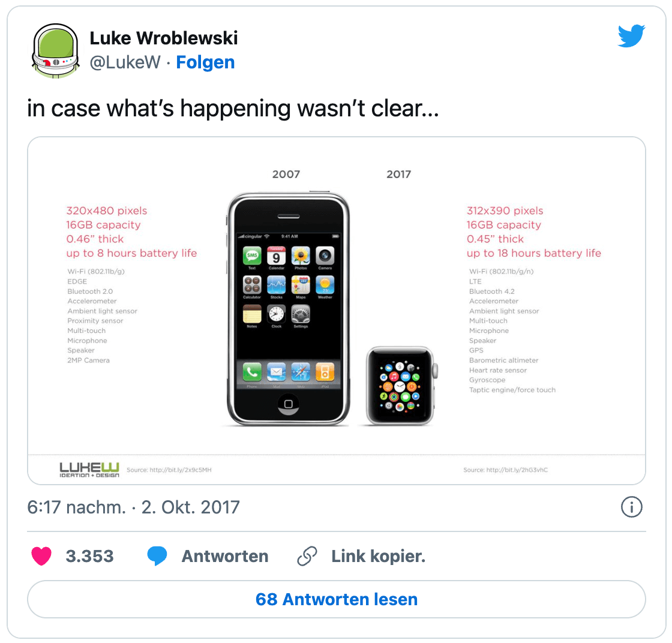
Task: Open Luke Wroblewski's avatar image
Action: pyautogui.click(x=56, y=51)
